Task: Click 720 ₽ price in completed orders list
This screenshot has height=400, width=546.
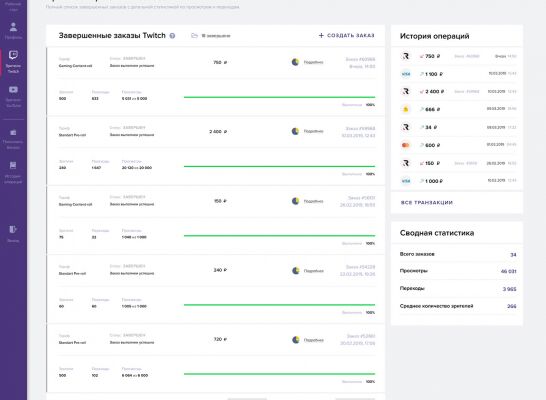Action: (x=220, y=339)
